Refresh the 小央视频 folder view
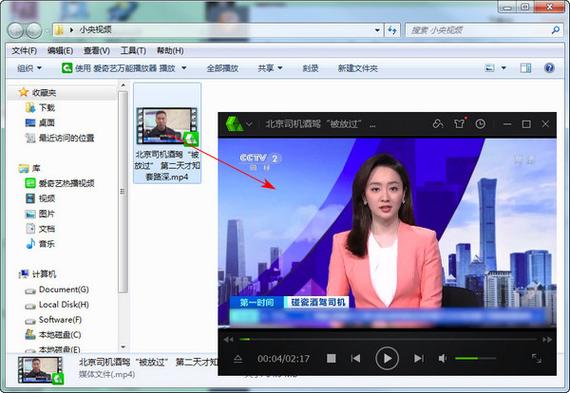 tap(392, 30)
